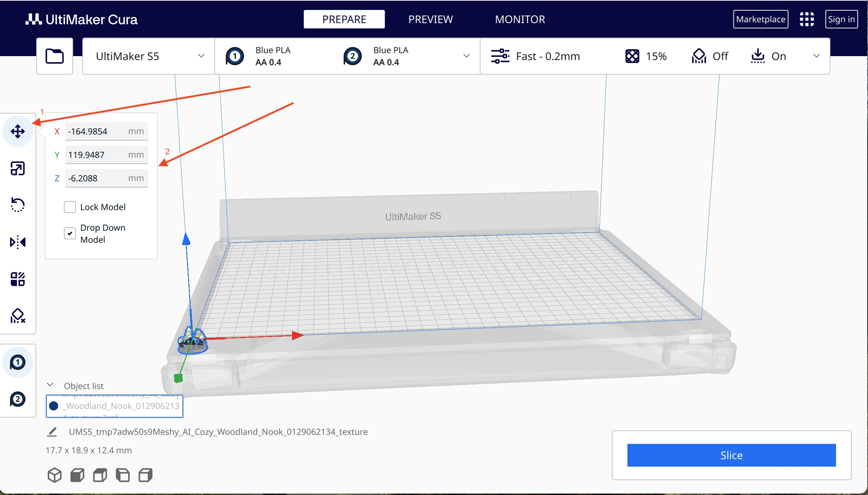Screen dimensions: 868x495
Task: Select the Scale tool icon
Action: coord(18,168)
